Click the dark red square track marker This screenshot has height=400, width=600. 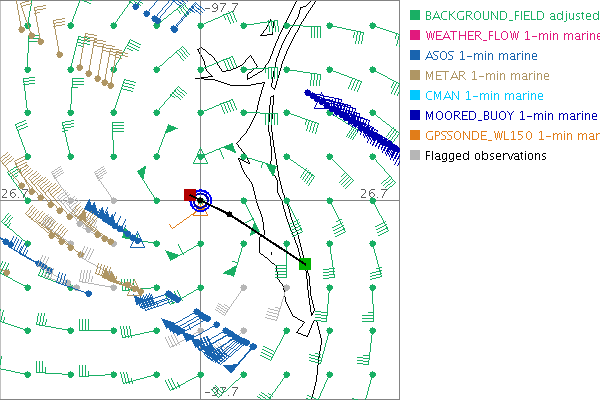tap(189, 195)
